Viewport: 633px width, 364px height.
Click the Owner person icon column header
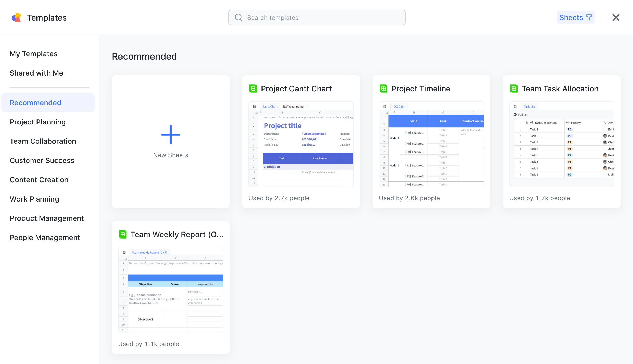(604, 122)
